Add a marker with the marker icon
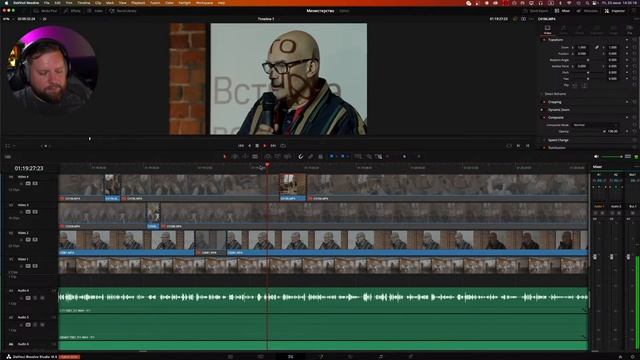The height and width of the screenshot is (360, 640). (x=342, y=156)
